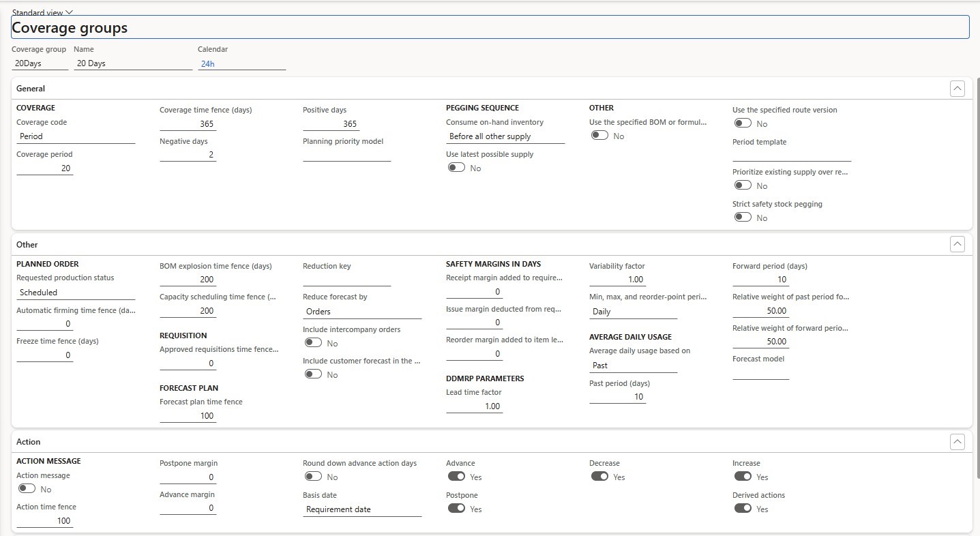Screen dimensions: 980x536
Task: Click the Coverage period input field
Action: (x=44, y=168)
